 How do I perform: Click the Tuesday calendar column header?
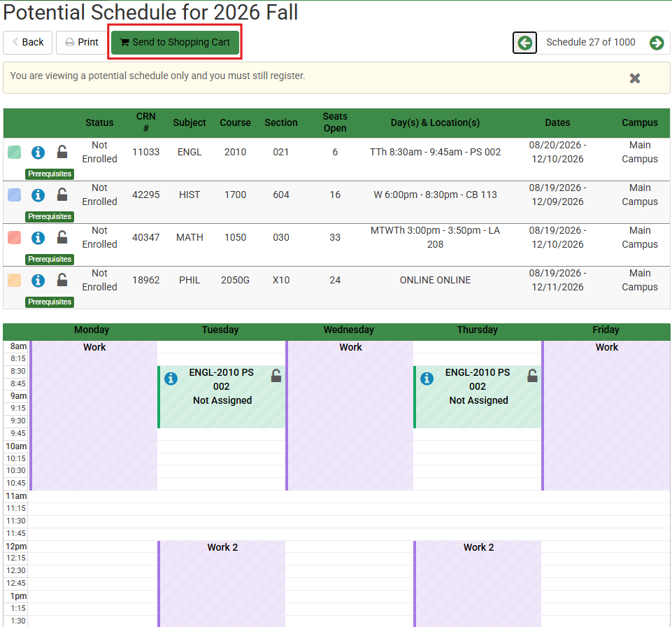[x=220, y=330]
